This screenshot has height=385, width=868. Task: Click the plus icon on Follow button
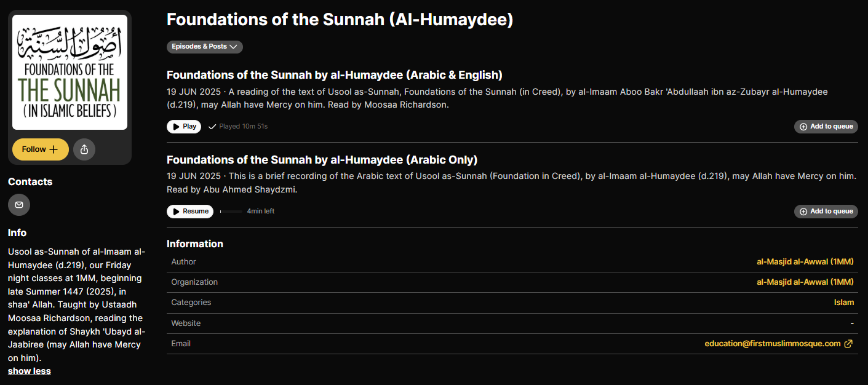[54, 149]
